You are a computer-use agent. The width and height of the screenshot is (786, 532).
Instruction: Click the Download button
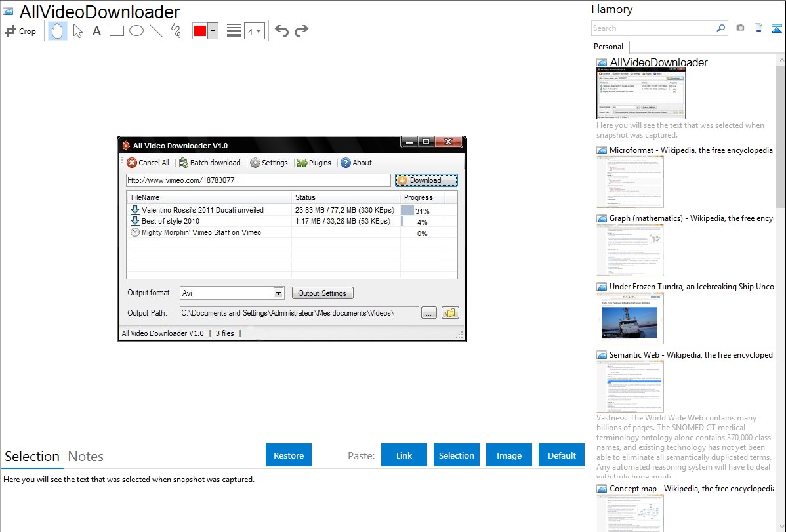click(426, 180)
